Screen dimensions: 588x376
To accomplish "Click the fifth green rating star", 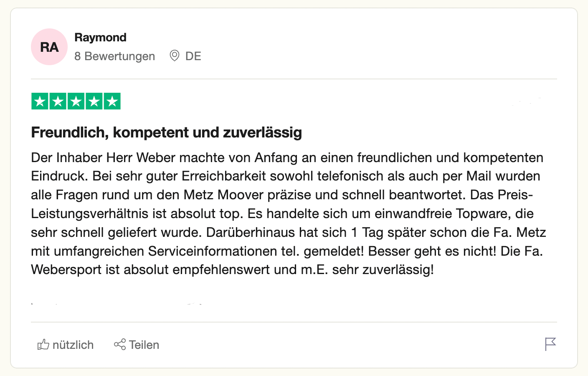I will pos(112,101).
